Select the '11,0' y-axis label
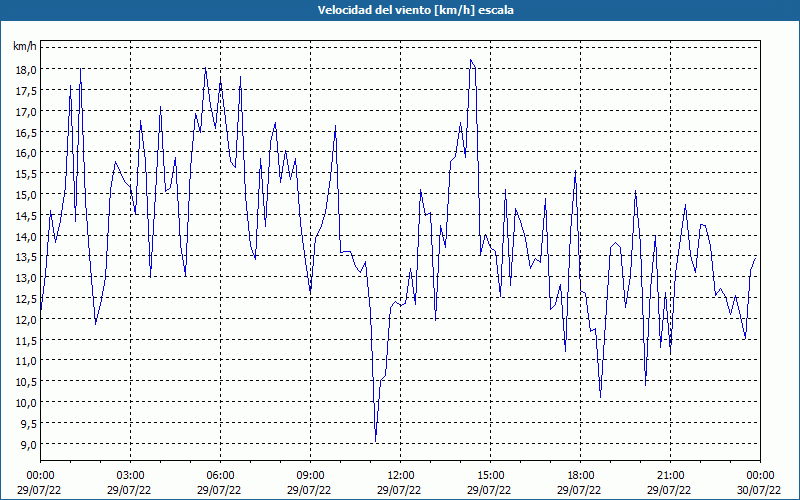 click(x=26, y=360)
